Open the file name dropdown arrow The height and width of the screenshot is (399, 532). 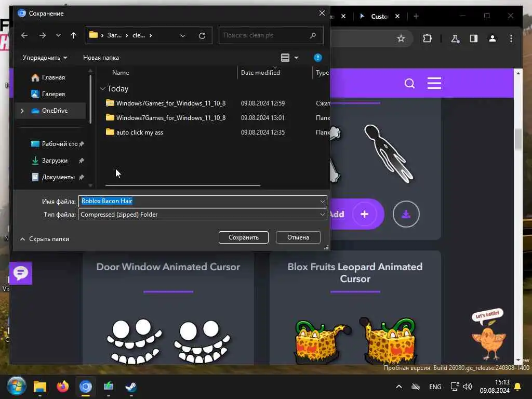322,202
